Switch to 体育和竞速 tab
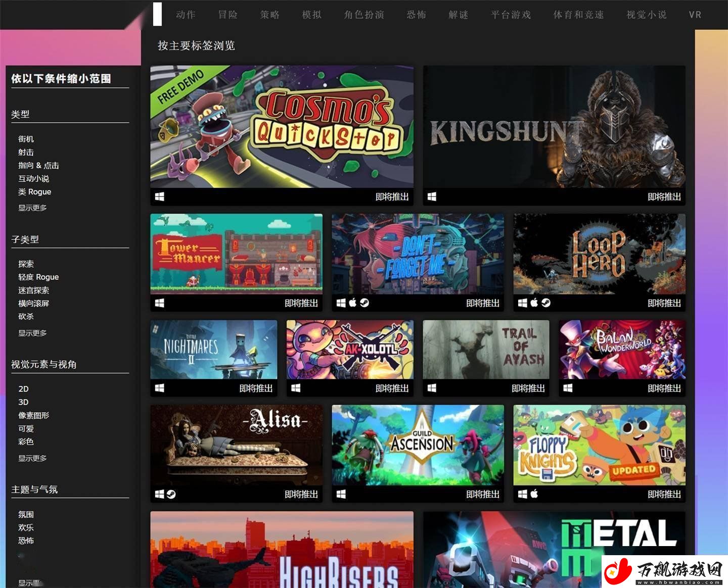Viewport: 728px width, 588px height. [579, 15]
